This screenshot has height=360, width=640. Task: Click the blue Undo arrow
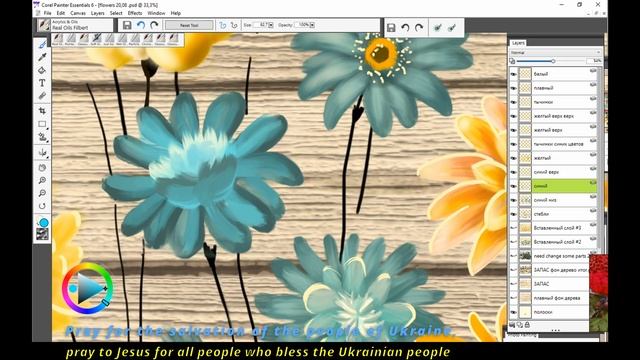coord(141,25)
